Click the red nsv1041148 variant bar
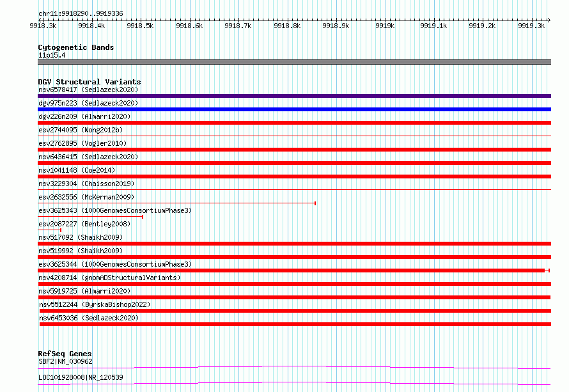The height and width of the screenshot is (392, 569). [294, 176]
